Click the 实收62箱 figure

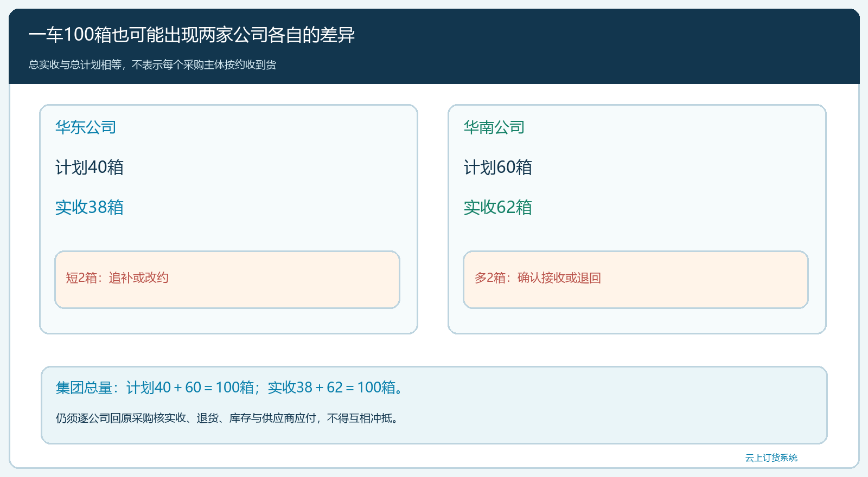click(x=498, y=208)
